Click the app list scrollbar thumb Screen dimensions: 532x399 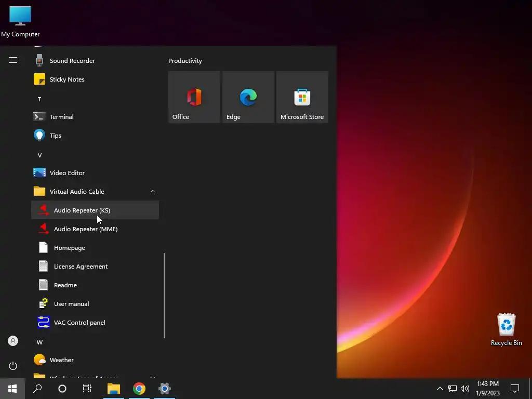[x=164, y=296]
